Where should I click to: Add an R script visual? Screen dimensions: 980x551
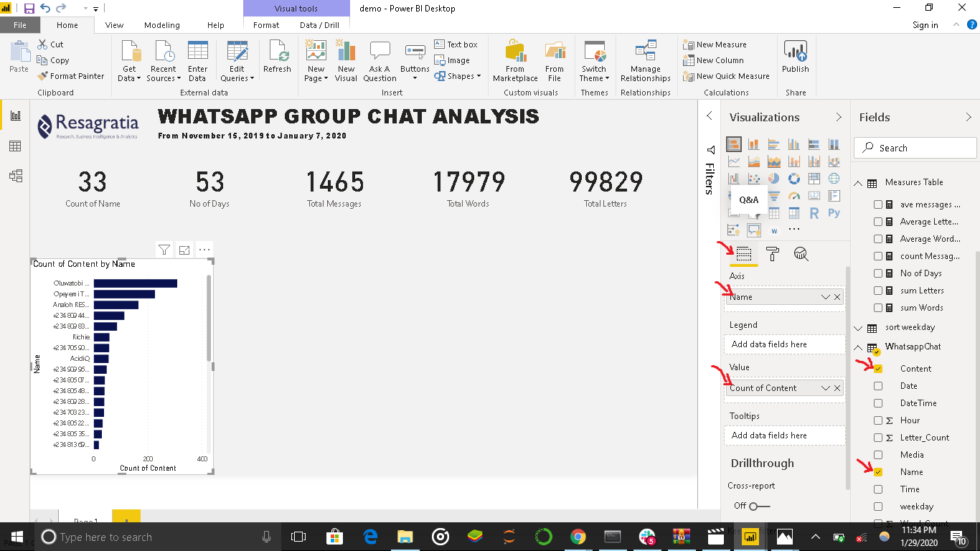(x=815, y=212)
